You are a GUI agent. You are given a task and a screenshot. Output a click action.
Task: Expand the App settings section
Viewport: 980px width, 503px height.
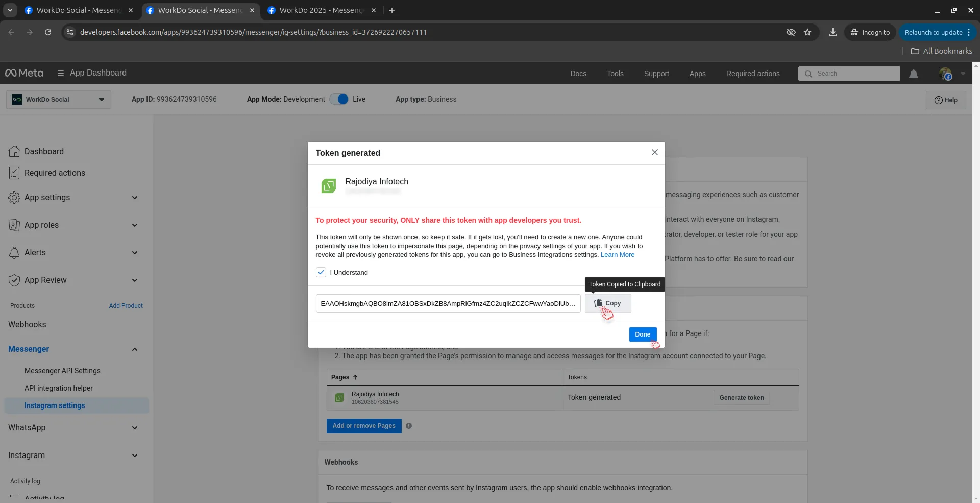click(135, 198)
